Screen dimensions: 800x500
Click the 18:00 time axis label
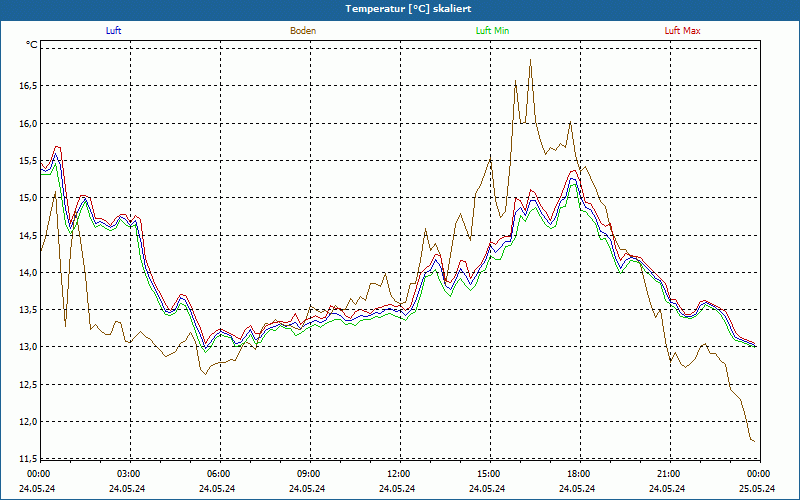coord(580,474)
